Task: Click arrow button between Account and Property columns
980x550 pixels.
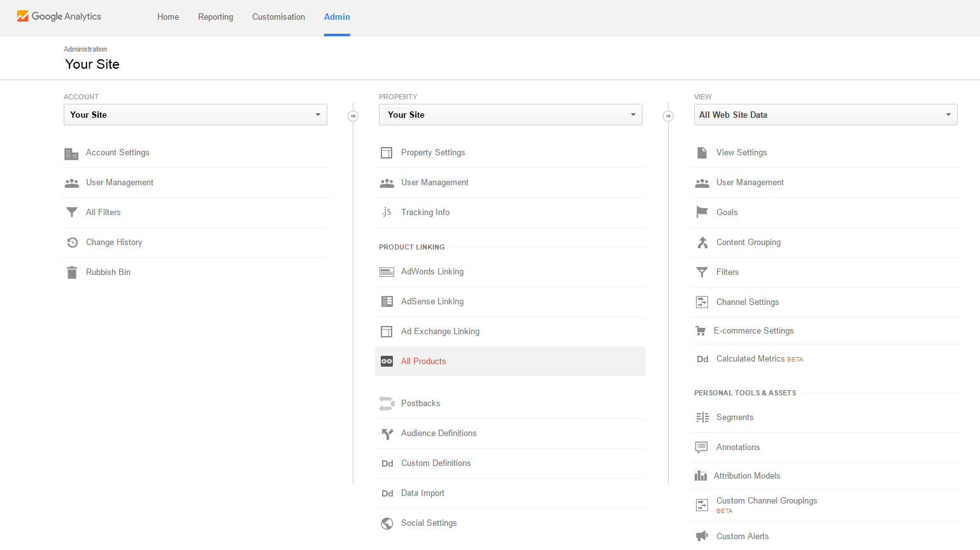Action: [x=353, y=116]
